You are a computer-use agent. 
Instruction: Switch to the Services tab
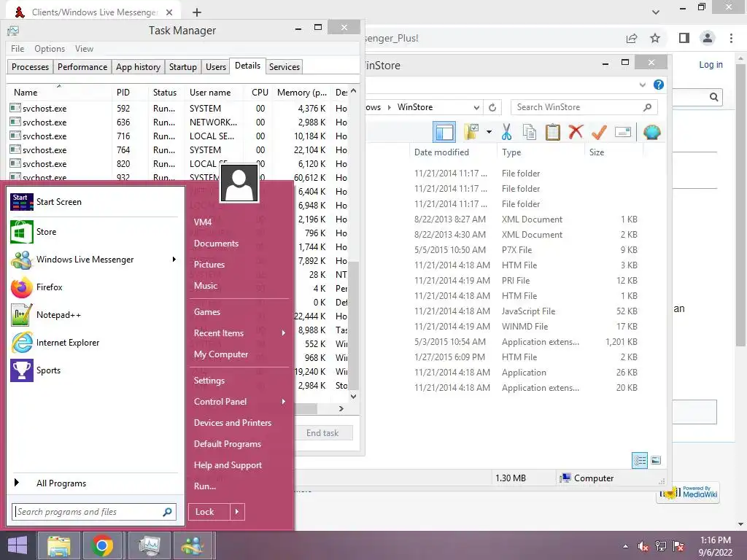click(285, 66)
